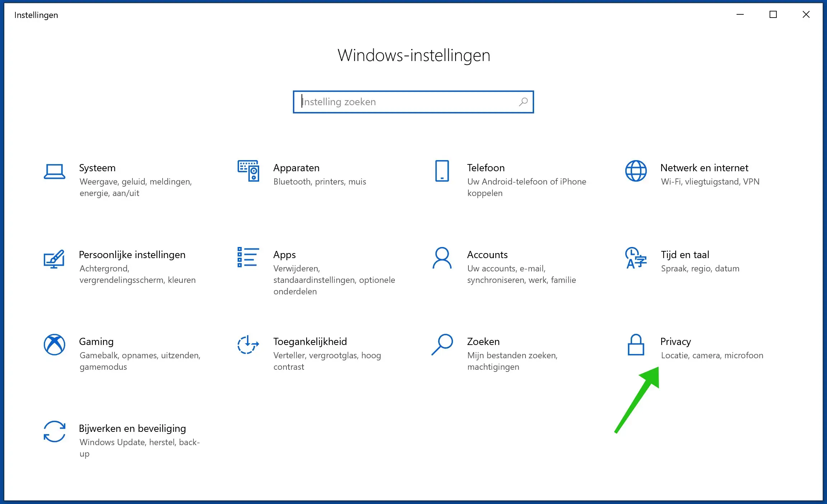Click the Bijwerken en beveiliging sync icon
The height and width of the screenshot is (504, 827).
(55, 431)
